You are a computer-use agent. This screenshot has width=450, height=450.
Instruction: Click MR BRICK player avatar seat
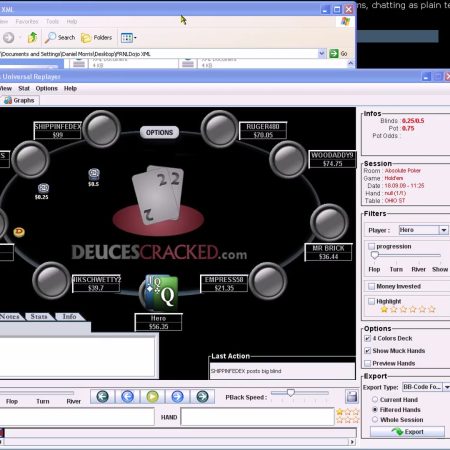[x=329, y=222]
